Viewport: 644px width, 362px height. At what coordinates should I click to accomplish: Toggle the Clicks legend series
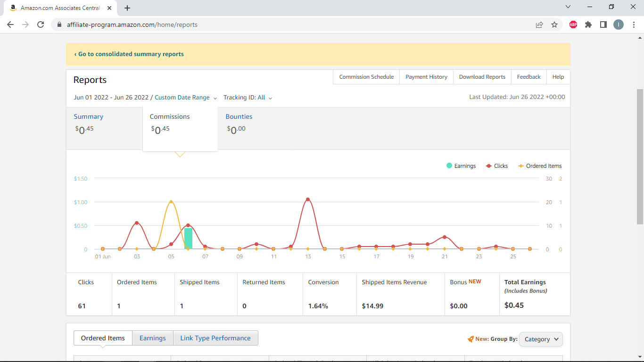click(497, 166)
